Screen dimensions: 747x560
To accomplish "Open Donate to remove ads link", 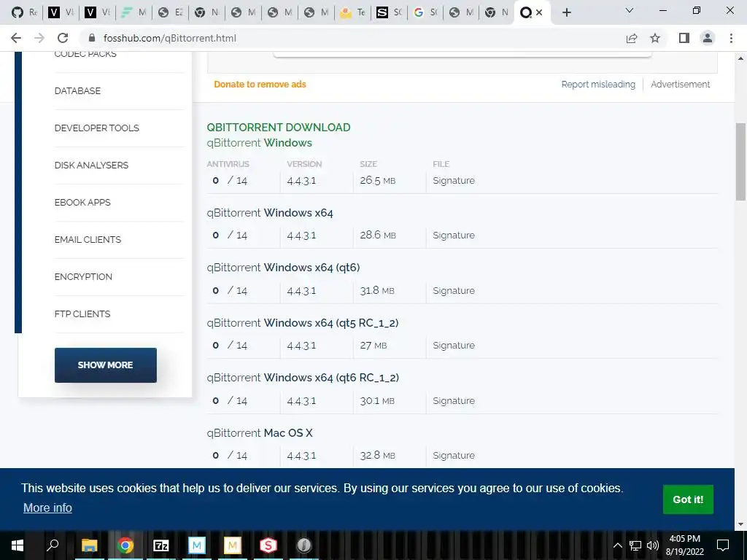I will pyautogui.click(x=260, y=85).
